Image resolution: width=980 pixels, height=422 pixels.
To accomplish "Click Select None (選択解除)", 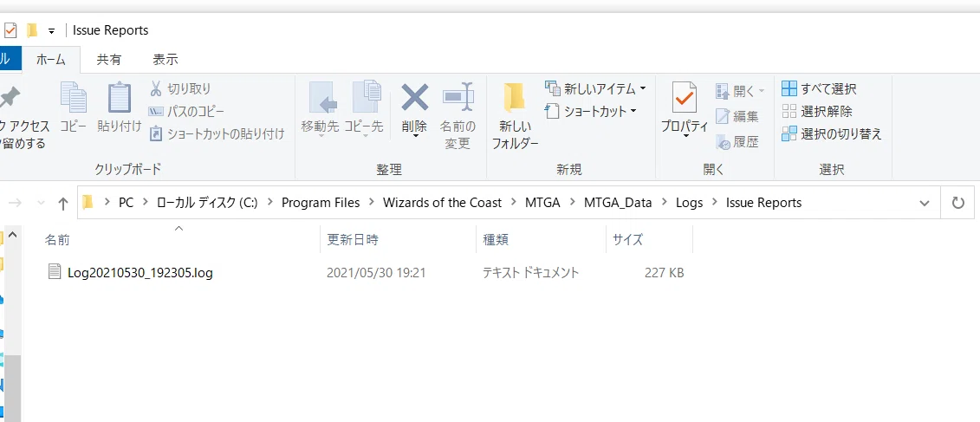I will coord(817,111).
